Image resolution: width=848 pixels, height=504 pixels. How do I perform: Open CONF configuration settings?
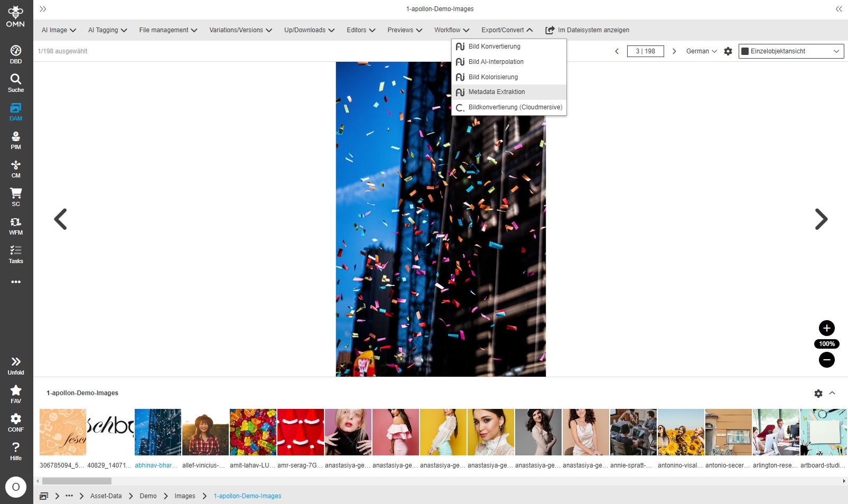point(16,423)
